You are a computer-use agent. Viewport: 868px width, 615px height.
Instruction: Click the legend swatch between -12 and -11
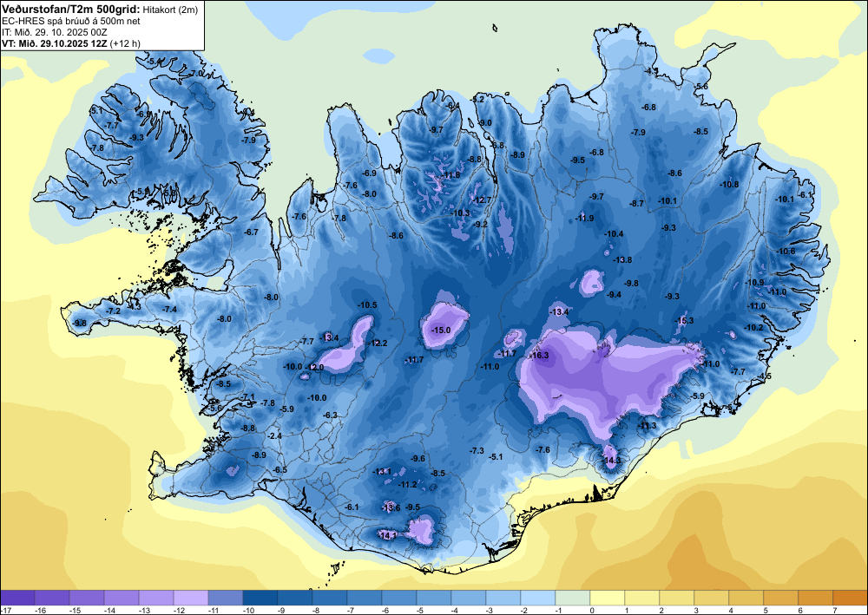pos(191,598)
